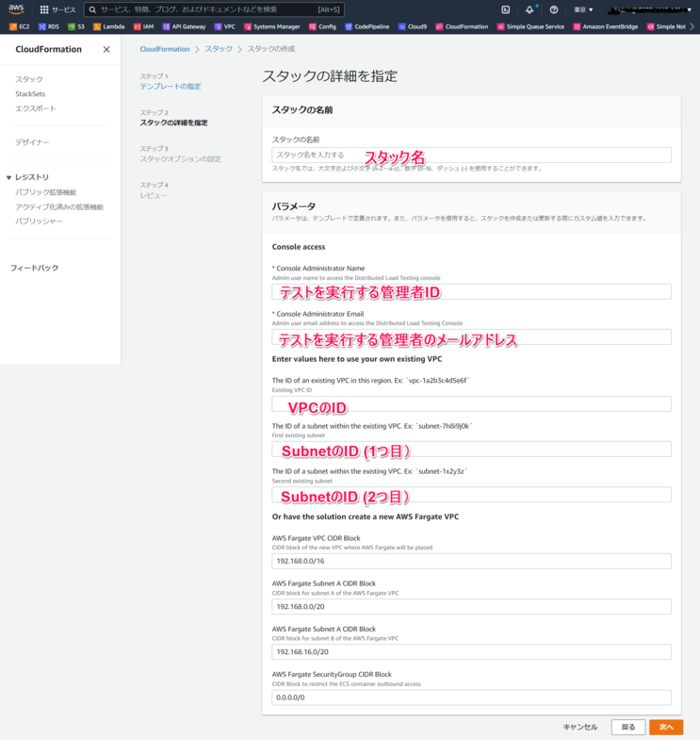Open Systems Manager bookmark shortcut

click(272, 27)
